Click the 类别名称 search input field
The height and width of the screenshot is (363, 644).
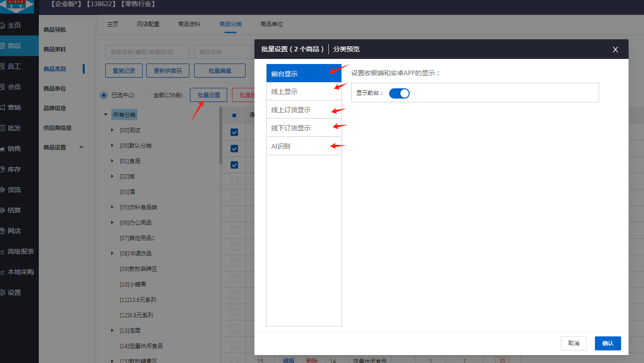(147, 52)
